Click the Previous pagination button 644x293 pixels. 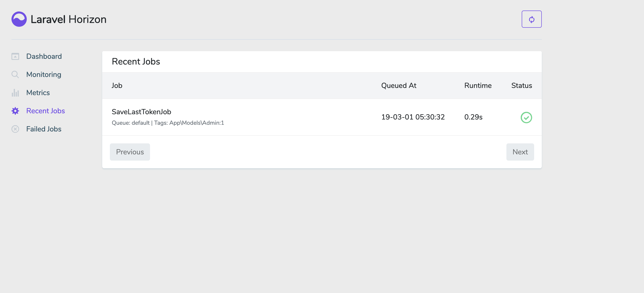point(130,152)
